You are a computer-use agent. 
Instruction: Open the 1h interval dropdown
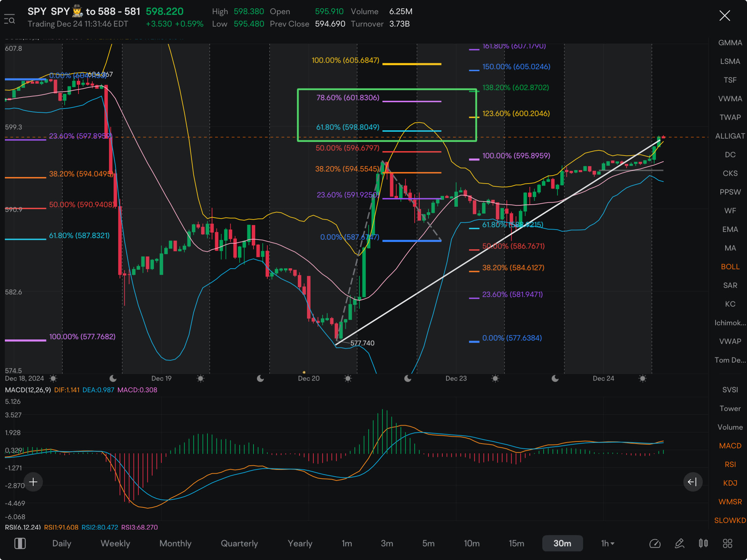click(608, 543)
